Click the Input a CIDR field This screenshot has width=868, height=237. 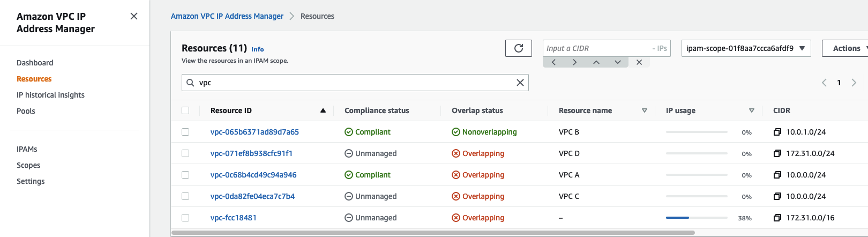[607, 48]
